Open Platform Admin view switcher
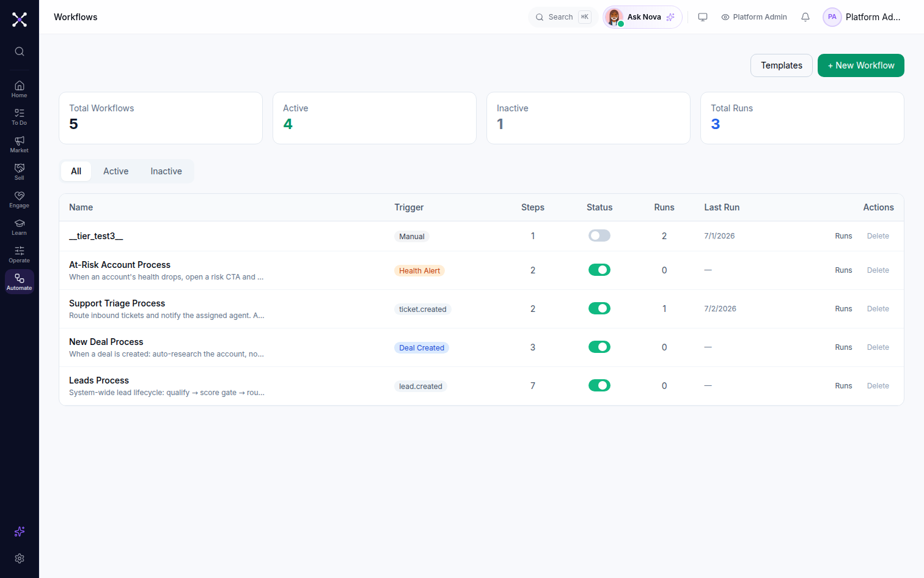 pos(754,17)
